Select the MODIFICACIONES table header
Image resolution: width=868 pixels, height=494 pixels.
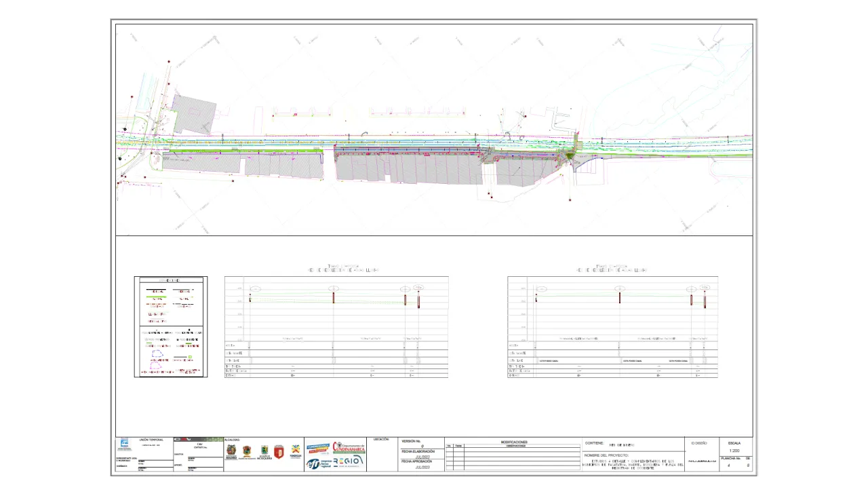513,442
